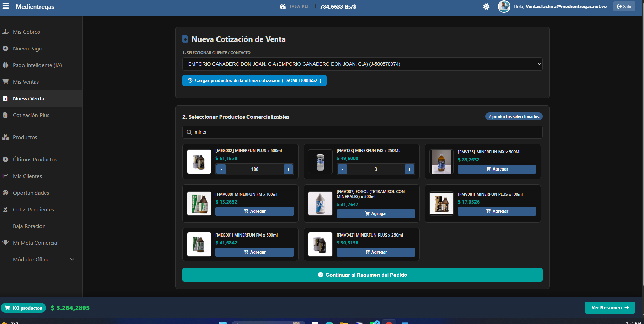Increase quantity of MINERFUN MX x 250ML
644x324 pixels.
(x=409, y=169)
